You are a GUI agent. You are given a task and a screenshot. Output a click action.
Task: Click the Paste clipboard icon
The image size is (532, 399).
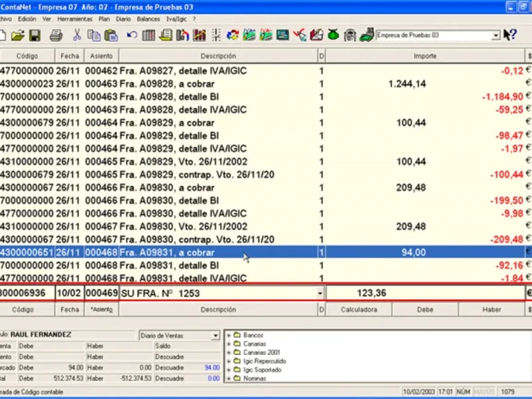tap(112, 35)
